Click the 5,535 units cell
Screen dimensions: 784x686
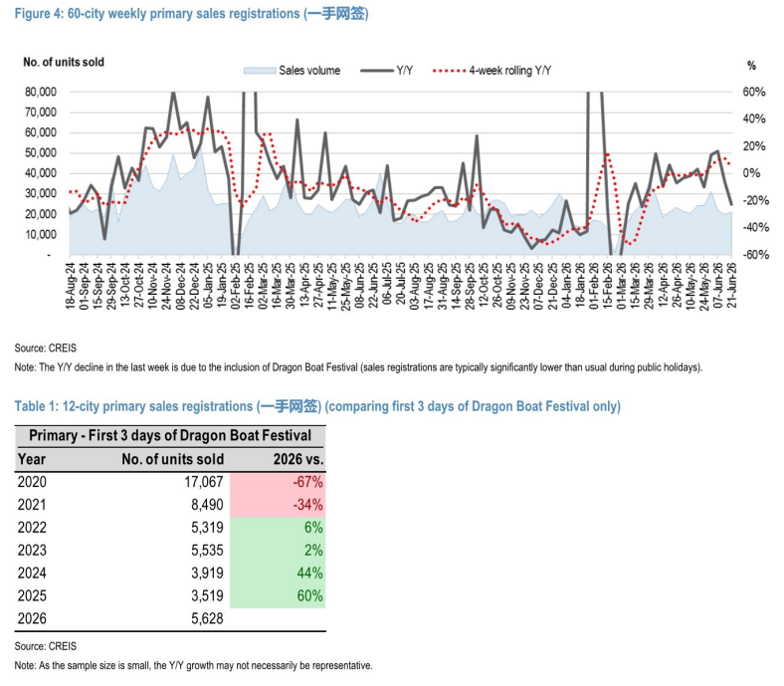(x=207, y=551)
